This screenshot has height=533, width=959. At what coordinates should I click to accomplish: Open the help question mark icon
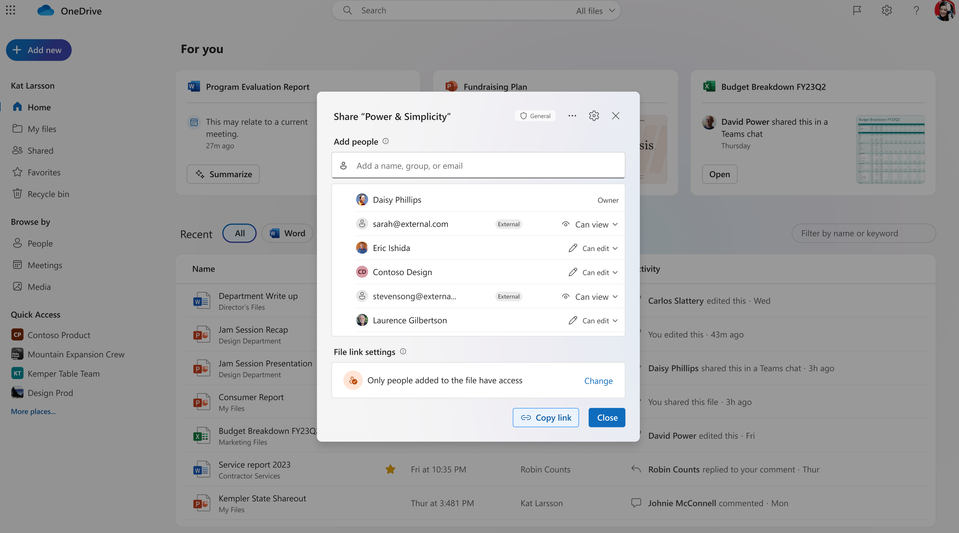tap(916, 10)
